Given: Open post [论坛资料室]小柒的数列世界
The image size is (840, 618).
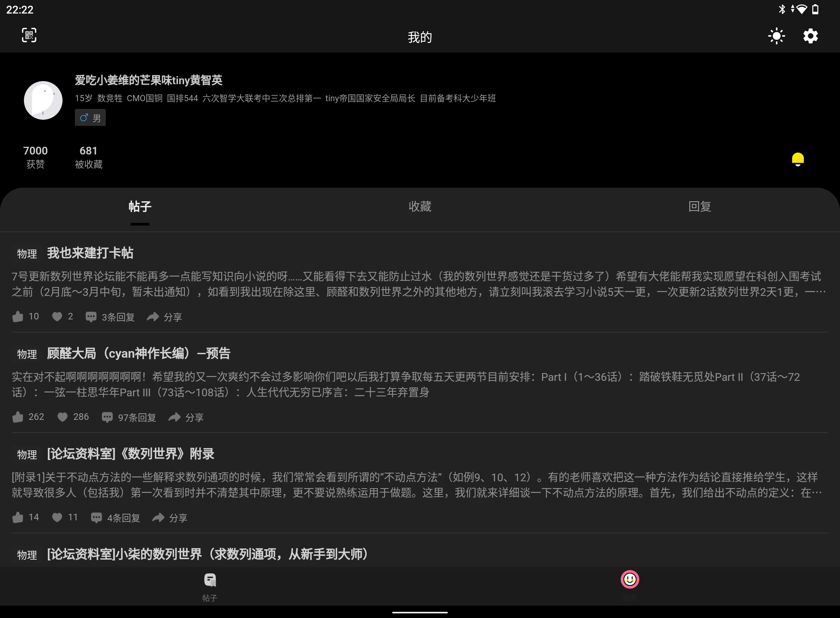Looking at the screenshot, I should click(207, 554).
